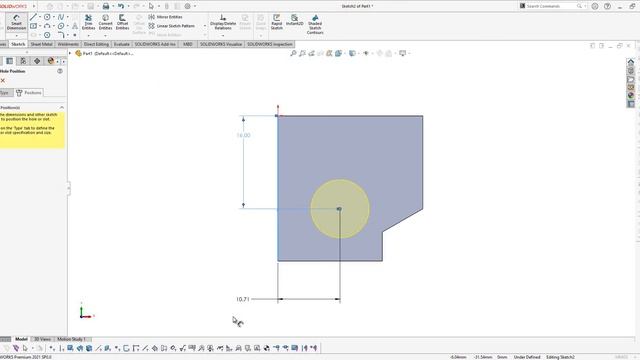Expand the Trim Entities dropdown arrow

pos(88,36)
